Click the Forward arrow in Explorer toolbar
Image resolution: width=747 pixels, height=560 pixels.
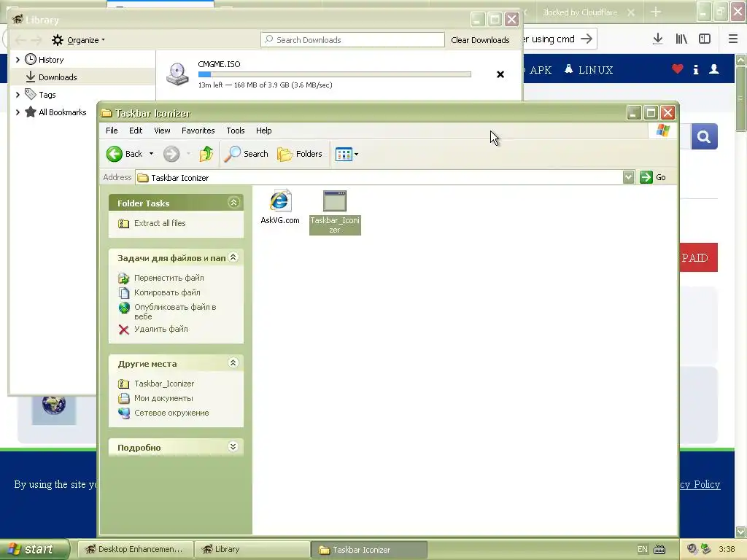171,154
